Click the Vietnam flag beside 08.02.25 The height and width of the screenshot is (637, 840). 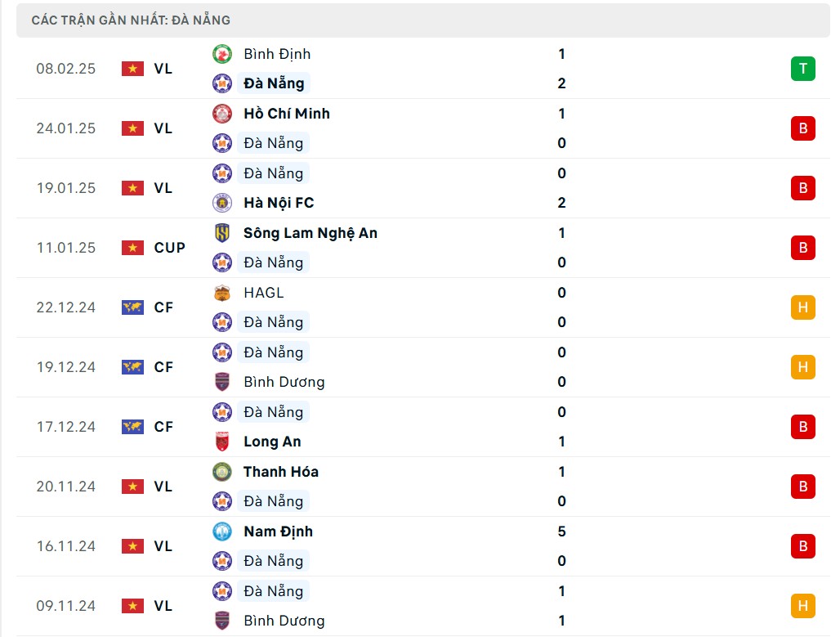point(132,69)
